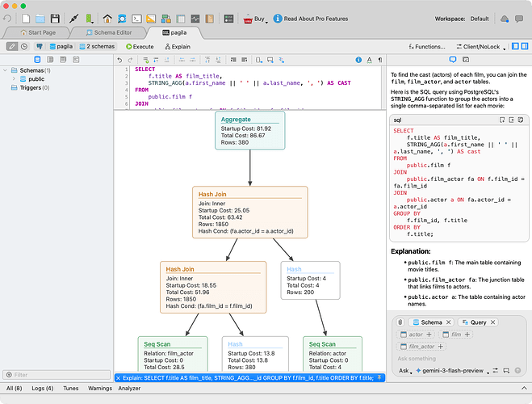Click the cloud sync icon near Workspace
532x404 pixels.
505,19
